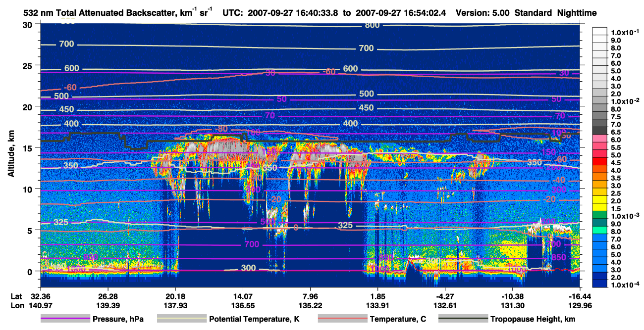Click the 'Lon' row label

[17, 305]
